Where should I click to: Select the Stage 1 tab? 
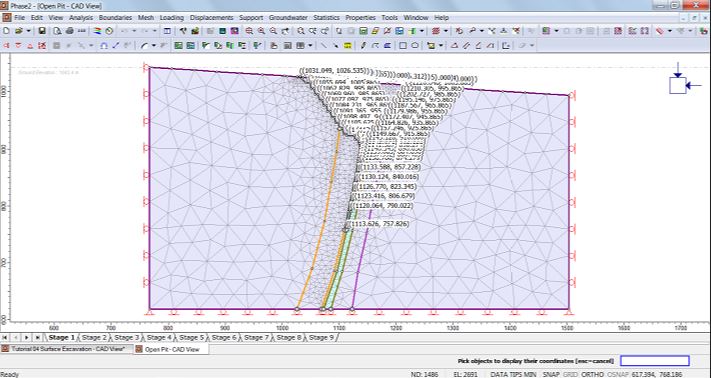coord(61,337)
